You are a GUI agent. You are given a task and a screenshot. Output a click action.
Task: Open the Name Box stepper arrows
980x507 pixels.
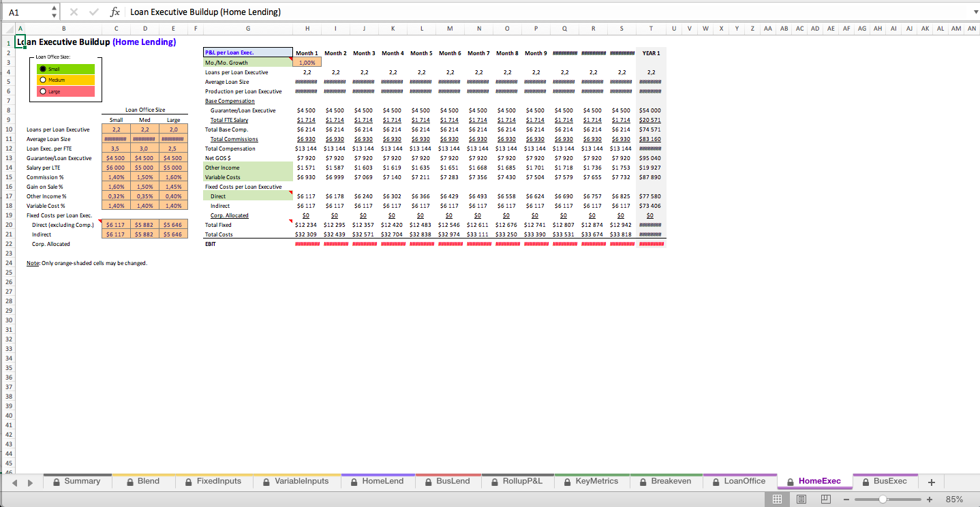point(55,12)
